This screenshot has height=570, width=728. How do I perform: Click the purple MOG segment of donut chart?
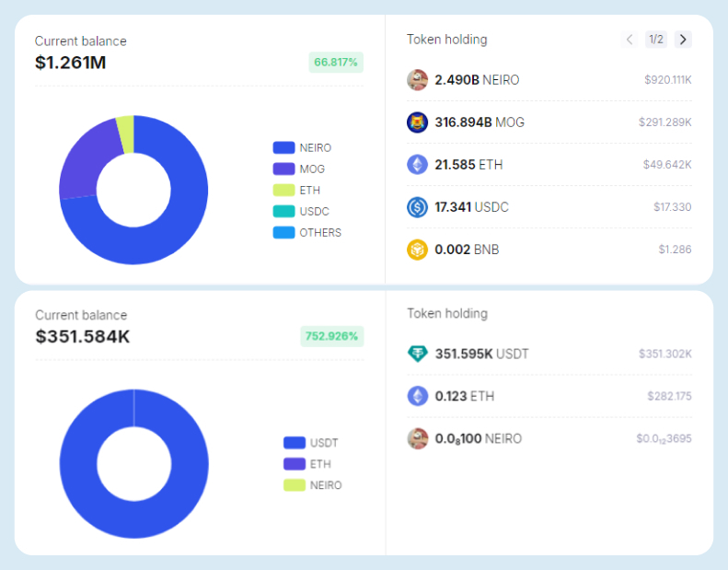coord(82,164)
